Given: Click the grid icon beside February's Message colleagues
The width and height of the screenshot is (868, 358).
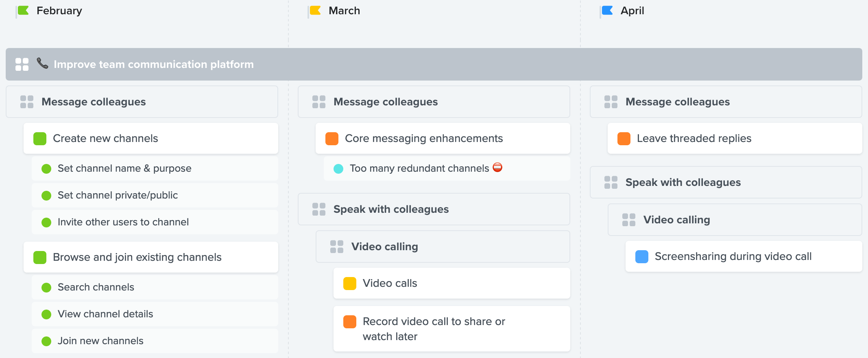Looking at the screenshot, I should click(27, 102).
